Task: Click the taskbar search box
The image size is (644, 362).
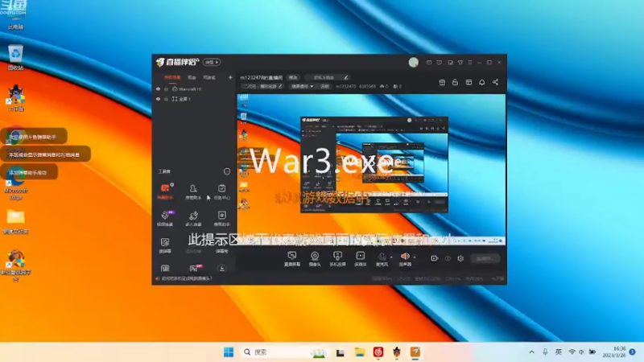Action: point(284,352)
